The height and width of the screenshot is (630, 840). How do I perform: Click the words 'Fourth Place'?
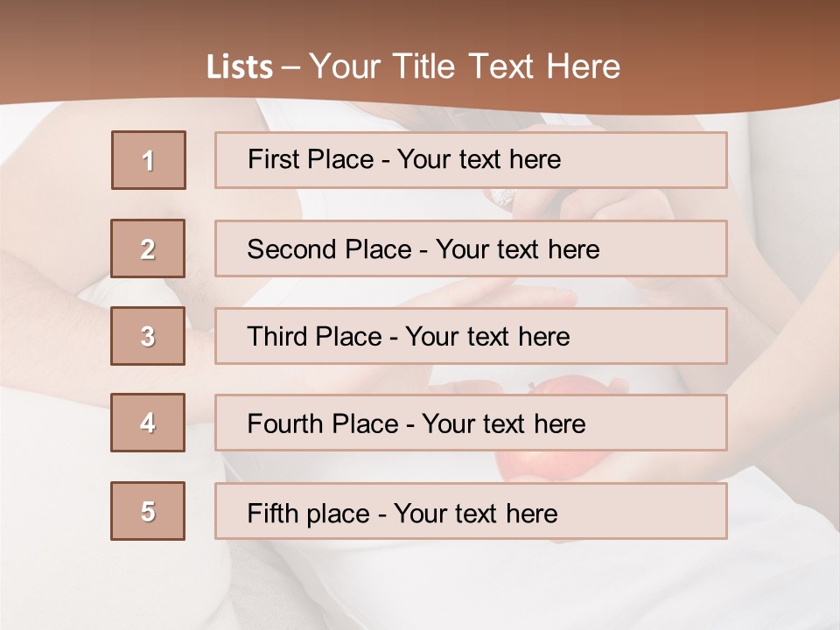pyautogui.click(x=323, y=423)
